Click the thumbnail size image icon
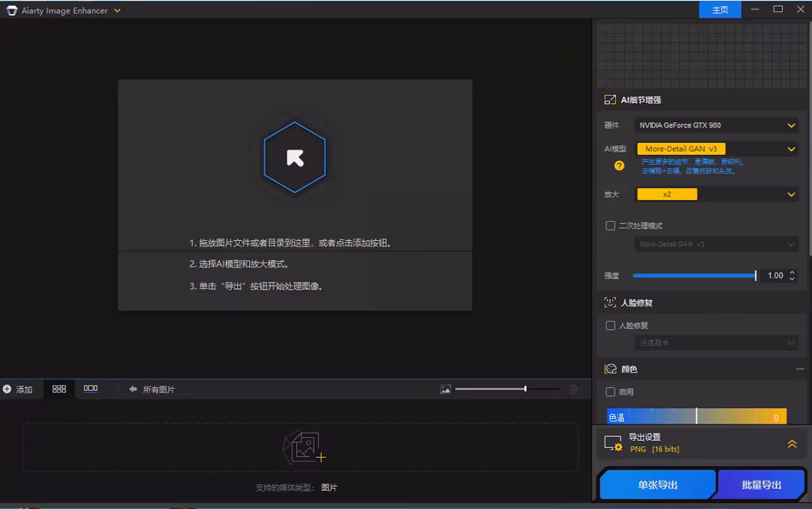Viewport: 812px width, 509px height. (446, 389)
